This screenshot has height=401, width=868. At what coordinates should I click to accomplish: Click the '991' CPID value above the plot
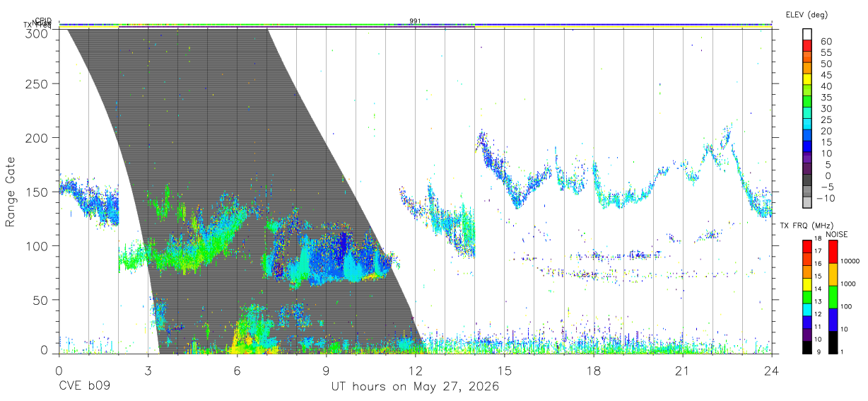point(415,21)
